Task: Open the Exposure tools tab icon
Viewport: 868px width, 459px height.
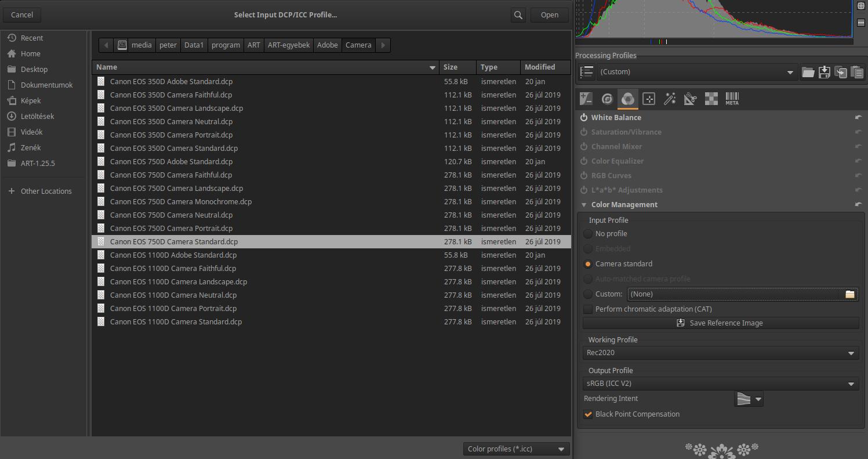Action: point(586,99)
